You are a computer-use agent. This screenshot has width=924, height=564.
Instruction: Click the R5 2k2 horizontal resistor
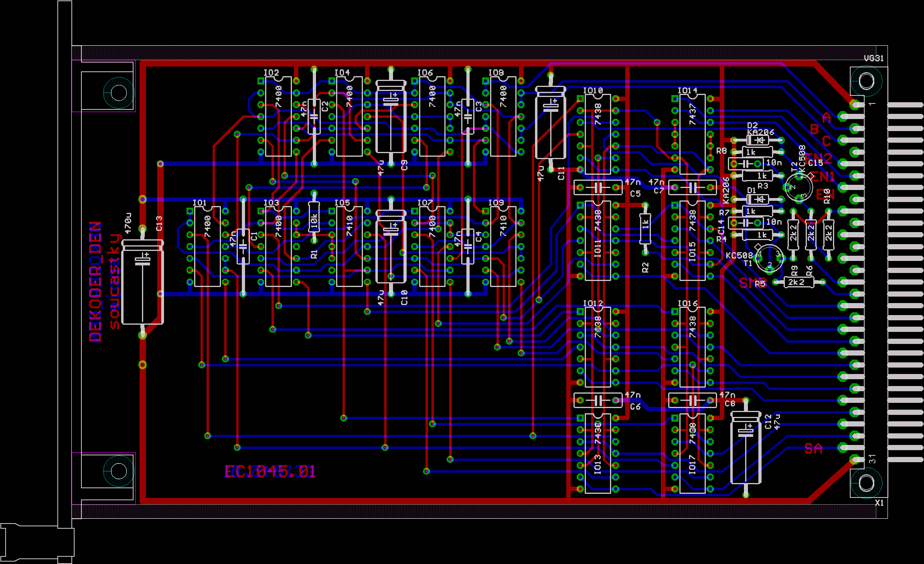[798, 282]
